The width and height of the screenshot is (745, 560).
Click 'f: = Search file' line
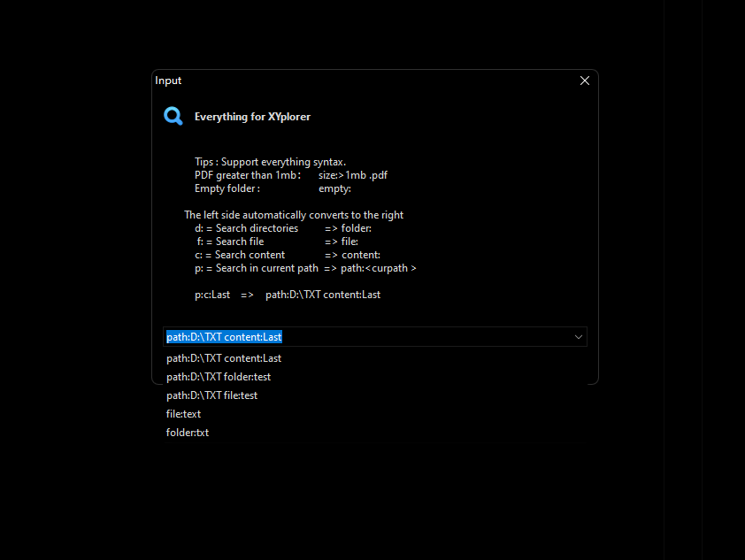(230, 242)
